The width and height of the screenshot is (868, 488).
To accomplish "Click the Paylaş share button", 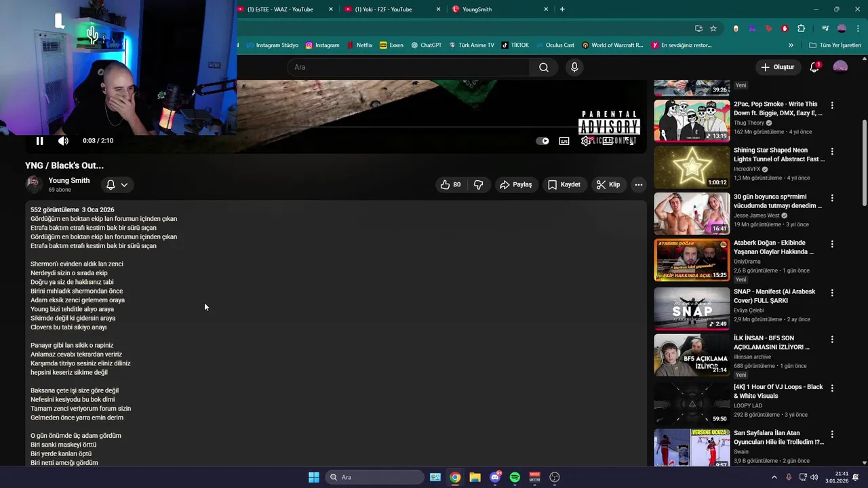I will pos(516,184).
